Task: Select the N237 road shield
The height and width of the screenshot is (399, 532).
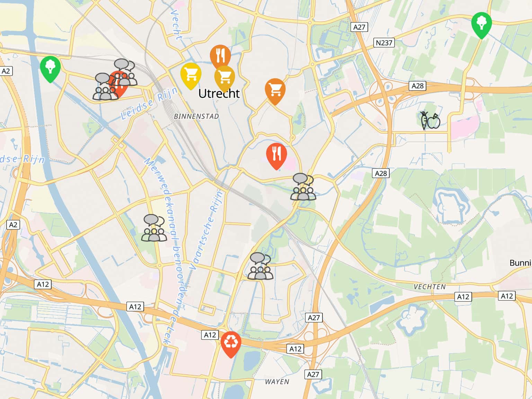Action: point(384,43)
